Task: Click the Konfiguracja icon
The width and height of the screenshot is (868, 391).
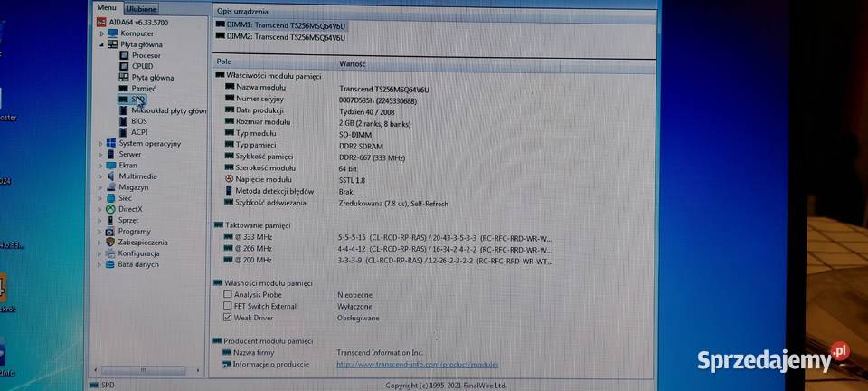Action: 109,253
